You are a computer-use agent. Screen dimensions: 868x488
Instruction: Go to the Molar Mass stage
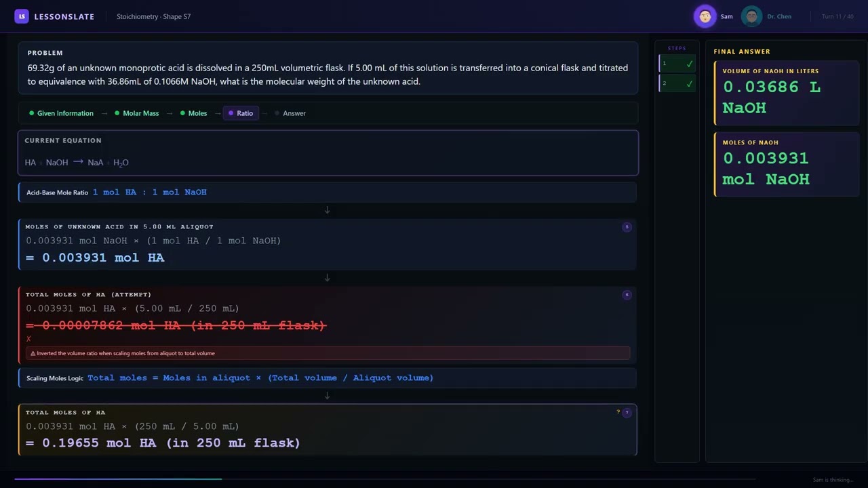pos(136,113)
